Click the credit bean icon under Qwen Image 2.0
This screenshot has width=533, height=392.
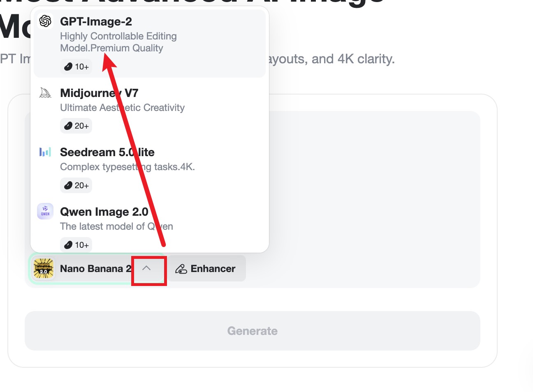click(x=68, y=245)
